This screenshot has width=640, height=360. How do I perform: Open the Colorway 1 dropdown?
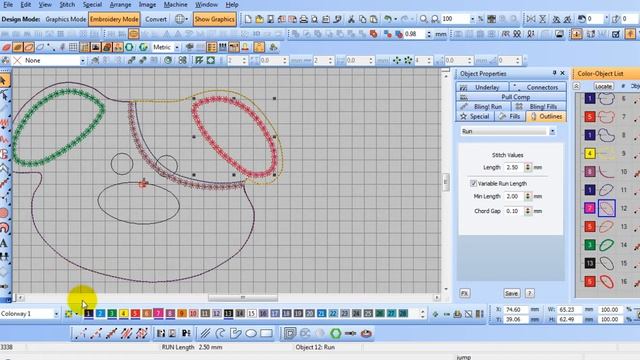(x=56, y=314)
